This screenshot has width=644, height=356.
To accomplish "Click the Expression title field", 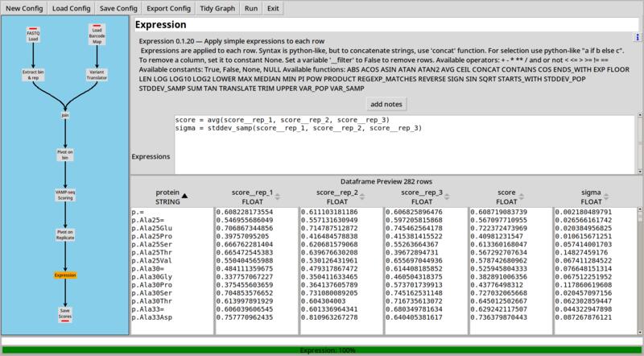I will click(386, 25).
